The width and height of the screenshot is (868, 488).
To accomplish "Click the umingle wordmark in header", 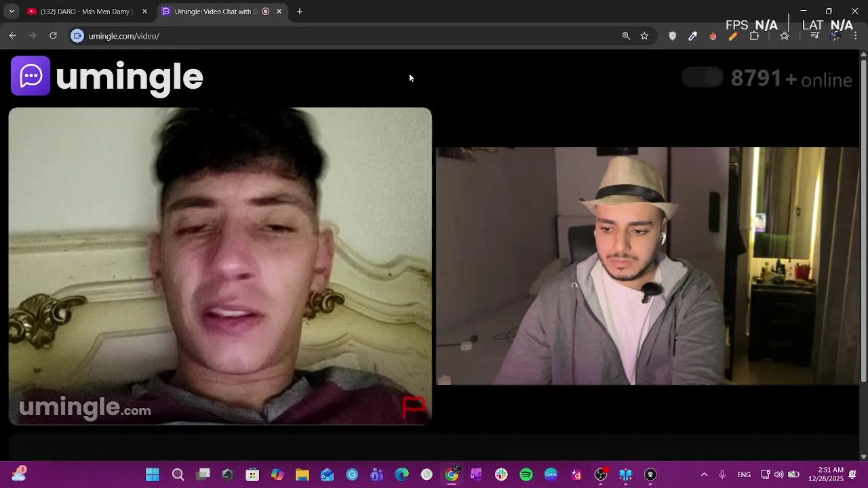I will (130, 77).
